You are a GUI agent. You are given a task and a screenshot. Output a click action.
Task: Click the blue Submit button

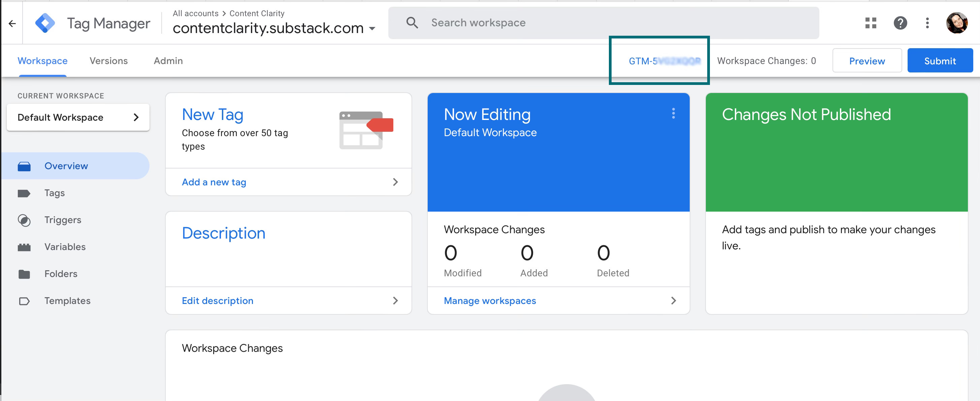(x=940, y=61)
